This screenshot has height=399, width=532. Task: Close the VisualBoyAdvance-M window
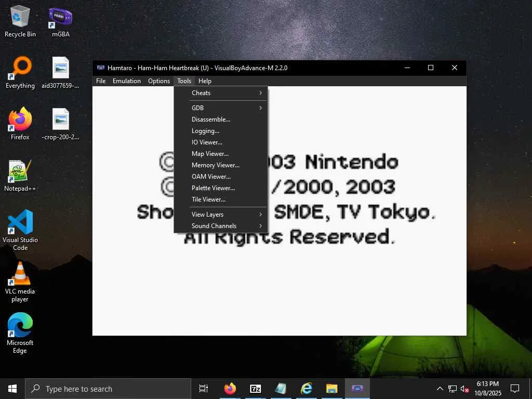coord(455,68)
